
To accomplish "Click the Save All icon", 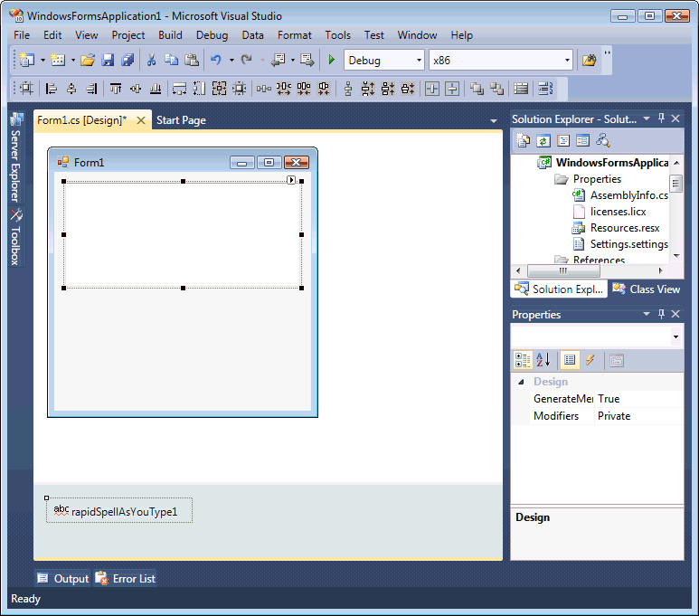I will click(128, 60).
